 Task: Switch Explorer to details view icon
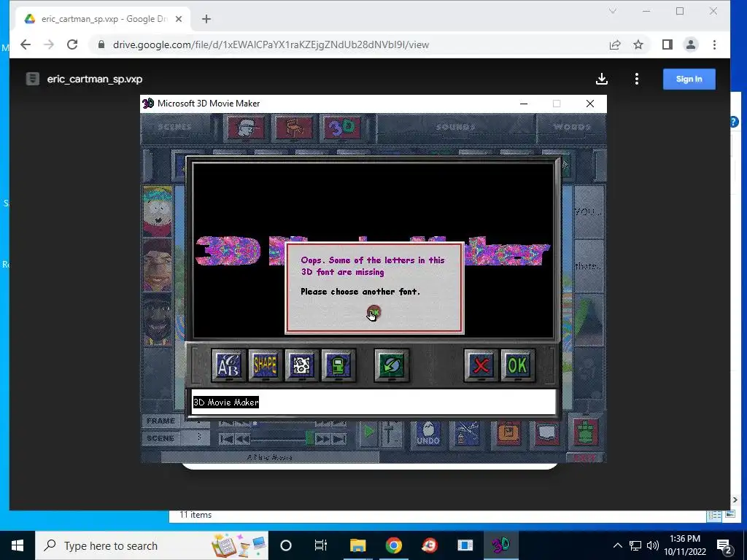715,516
